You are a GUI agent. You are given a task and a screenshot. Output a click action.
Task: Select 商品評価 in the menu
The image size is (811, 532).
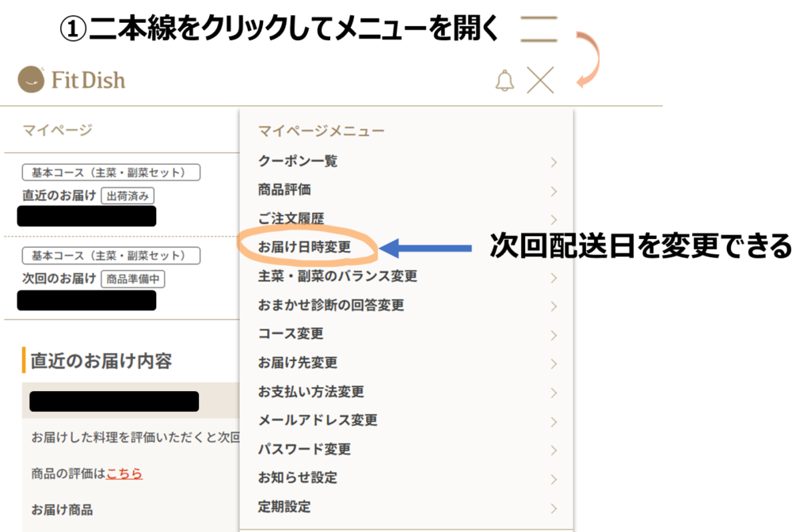click(284, 190)
